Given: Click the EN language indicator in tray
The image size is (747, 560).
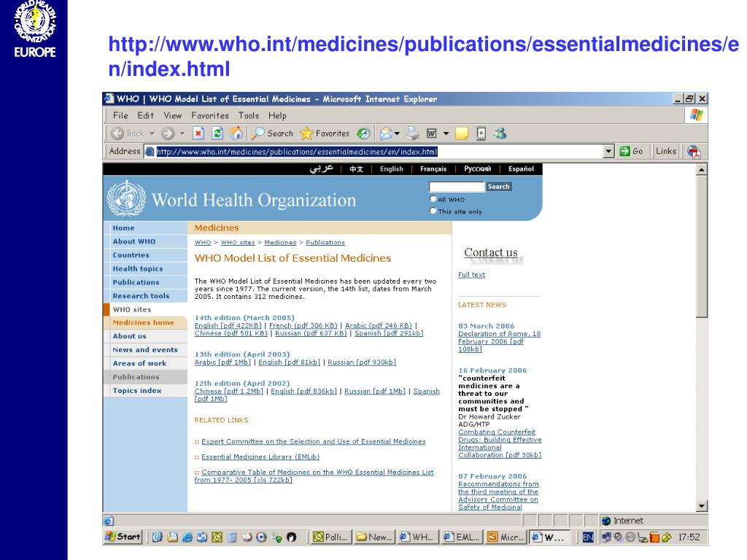Looking at the screenshot, I should [588, 537].
